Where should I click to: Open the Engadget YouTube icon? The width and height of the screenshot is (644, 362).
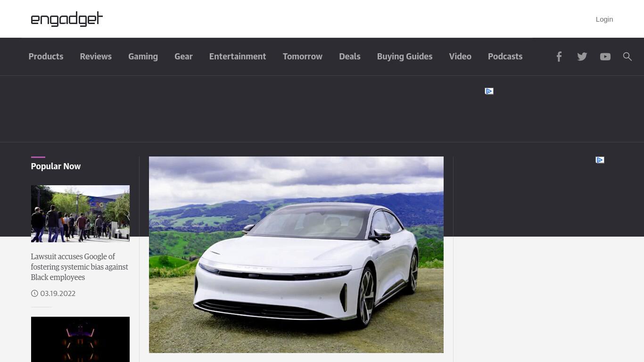tap(605, 57)
